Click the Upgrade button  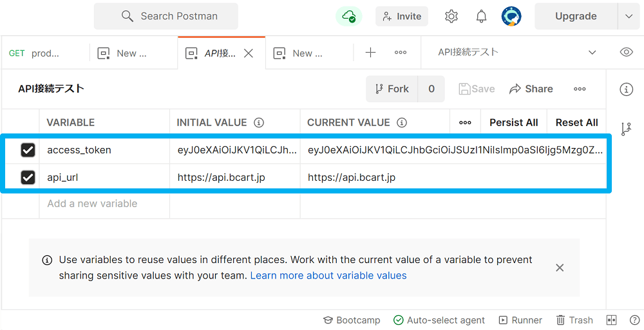(x=576, y=17)
